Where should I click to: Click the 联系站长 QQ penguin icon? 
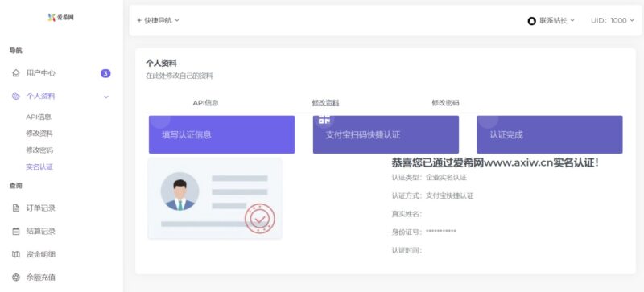[x=532, y=21]
